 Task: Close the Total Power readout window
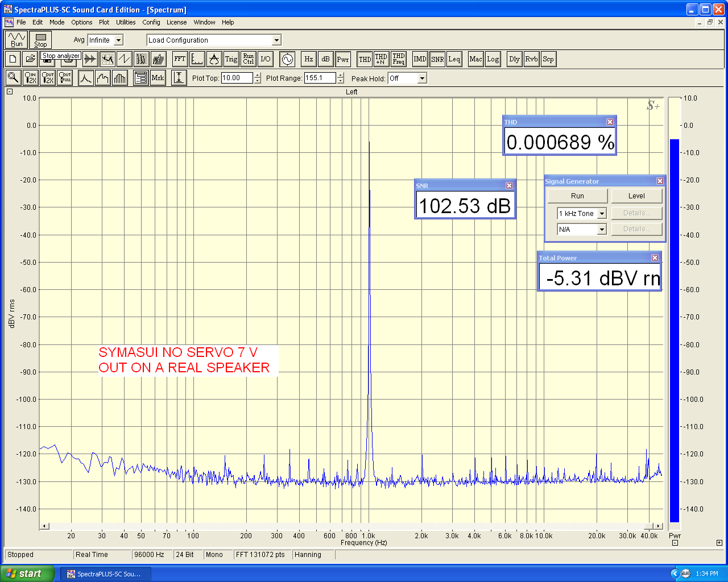click(655, 258)
